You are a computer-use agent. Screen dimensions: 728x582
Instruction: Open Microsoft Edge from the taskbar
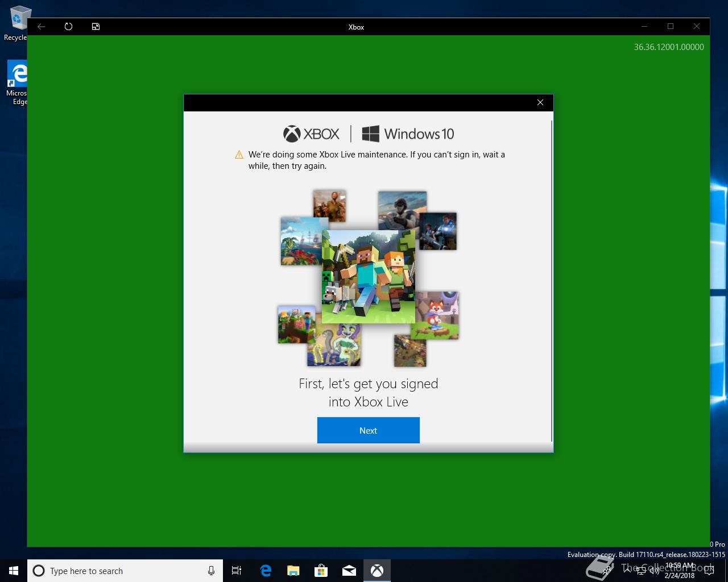point(266,571)
